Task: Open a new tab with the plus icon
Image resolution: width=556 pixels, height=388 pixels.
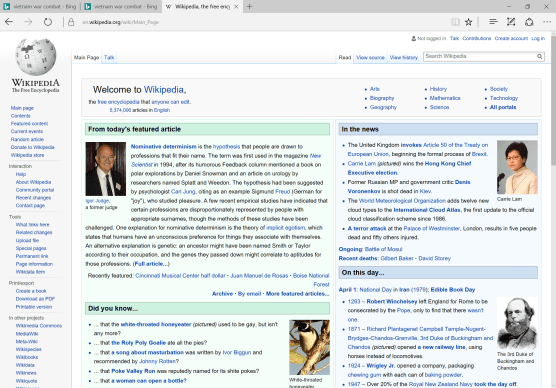Action: [249, 6]
